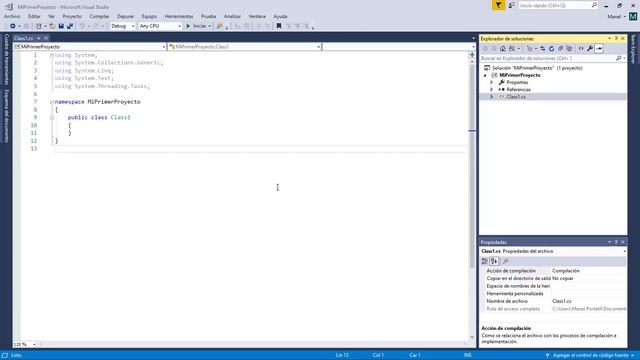The height and width of the screenshot is (360, 640).
Task: Click the Visual Studio logo icon
Action: 9,7
